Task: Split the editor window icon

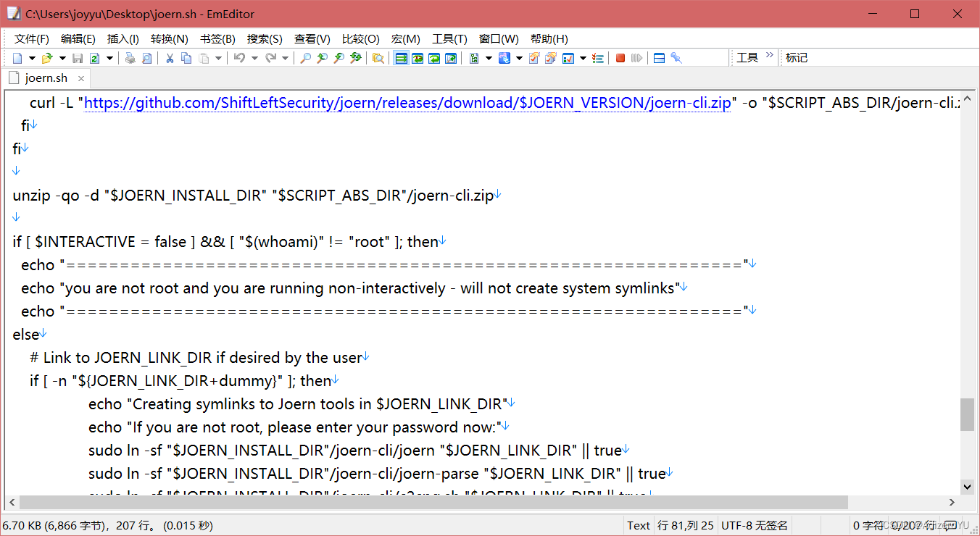Action: (x=659, y=57)
